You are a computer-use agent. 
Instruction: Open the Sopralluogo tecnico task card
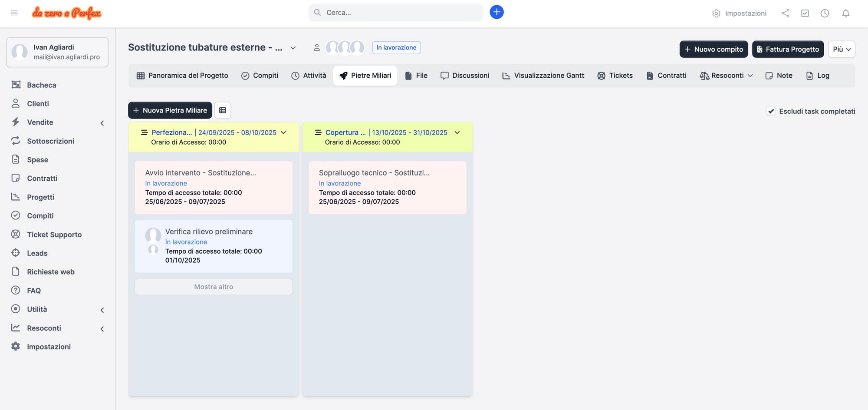pos(387,187)
